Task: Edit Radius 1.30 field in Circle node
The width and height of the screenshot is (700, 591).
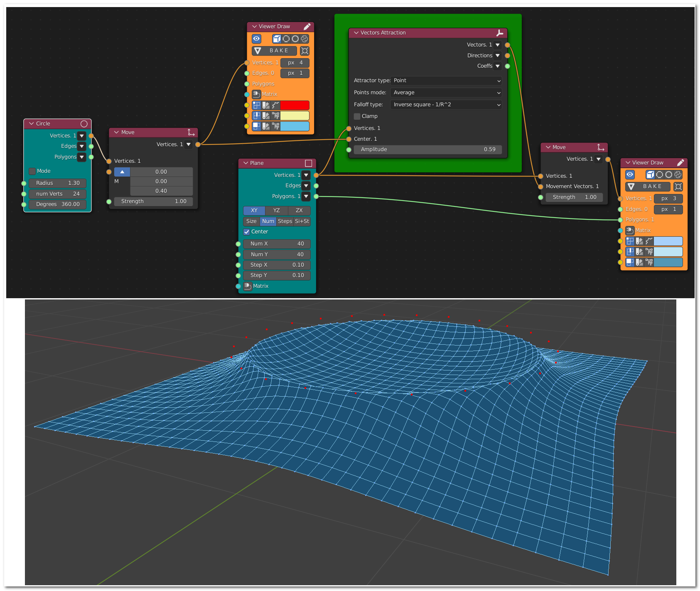Action: click(58, 183)
